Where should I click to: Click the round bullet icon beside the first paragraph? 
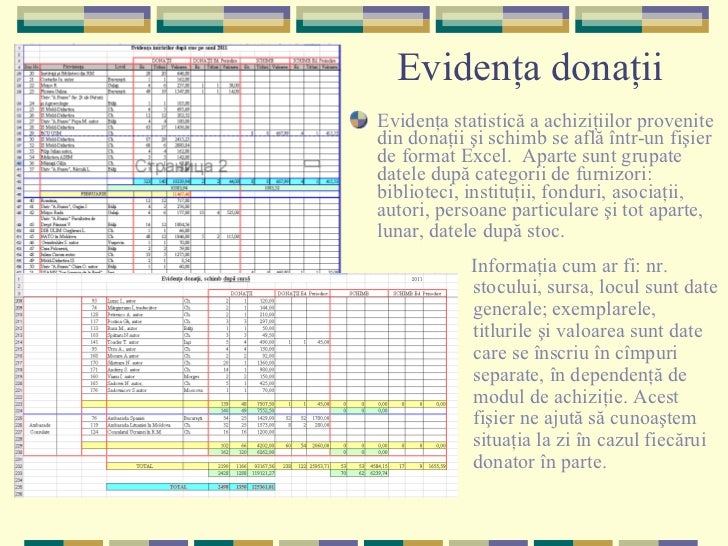click(x=358, y=119)
